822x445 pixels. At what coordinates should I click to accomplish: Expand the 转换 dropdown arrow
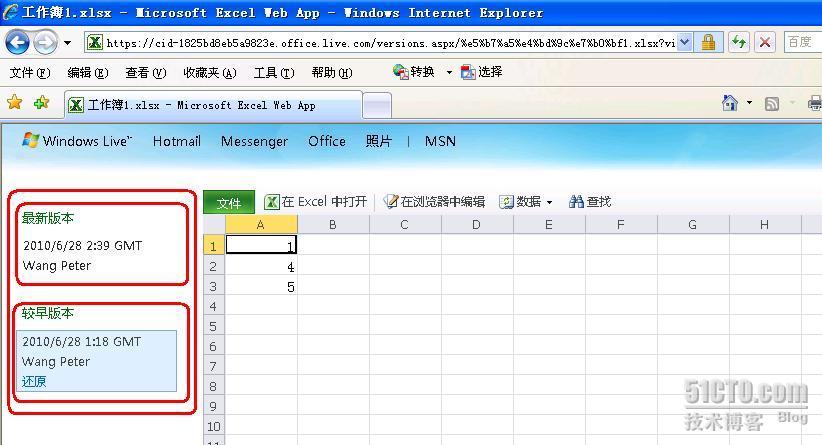(449, 72)
